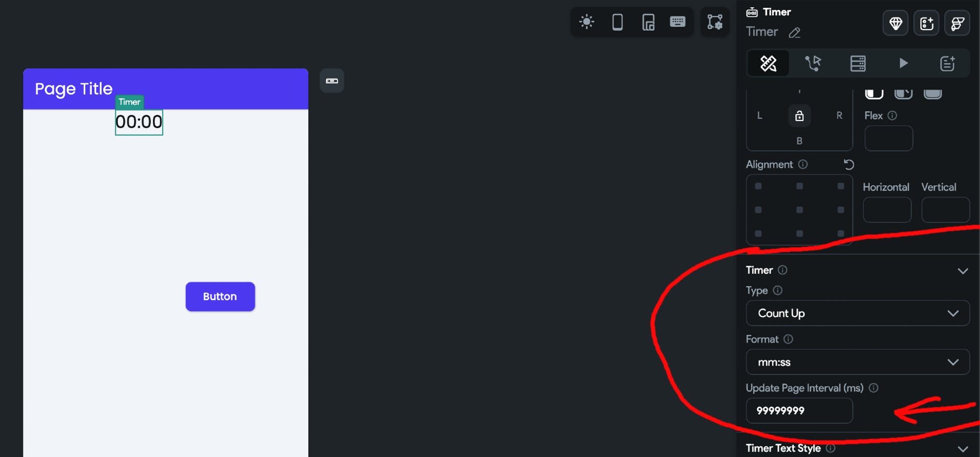
Task: Open the Count Up type dropdown
Action: tap(857, 313)
